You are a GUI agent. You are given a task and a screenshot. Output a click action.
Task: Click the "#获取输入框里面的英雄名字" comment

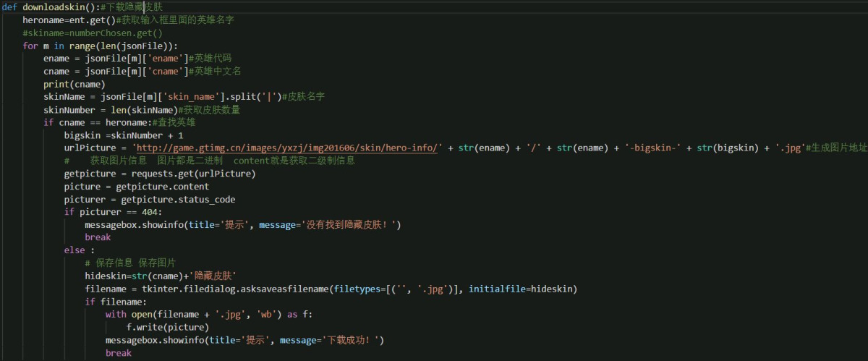pos(175,20)
